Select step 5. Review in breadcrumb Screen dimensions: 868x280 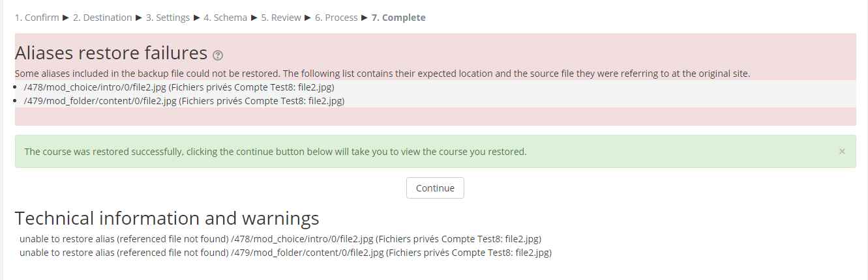[x=281, y=18]
